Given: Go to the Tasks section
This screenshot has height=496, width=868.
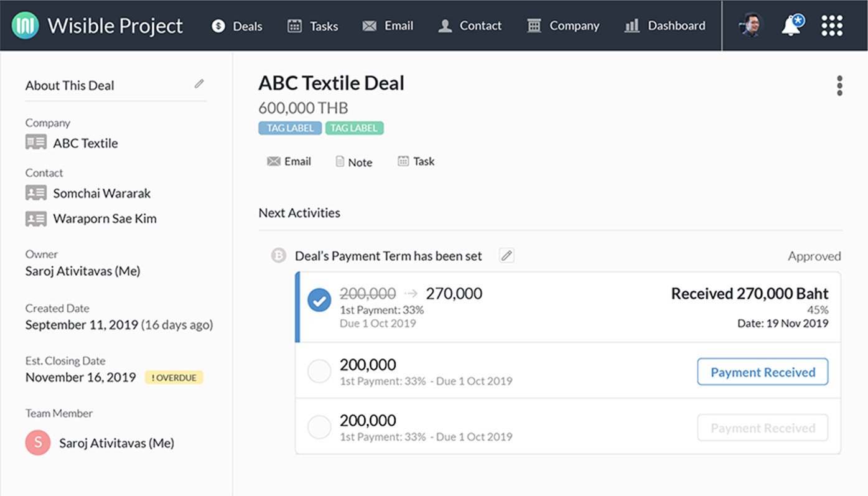Looking at the screenshot, I should (x=312, y=26).
